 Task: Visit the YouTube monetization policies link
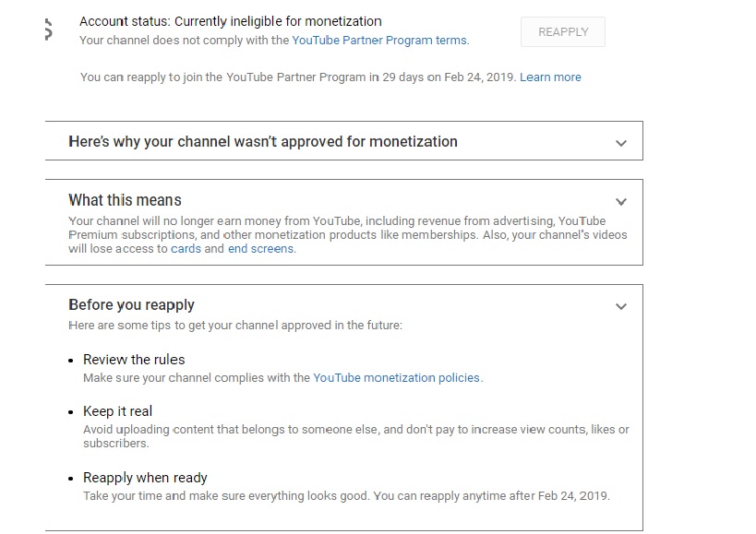(397, 378)
